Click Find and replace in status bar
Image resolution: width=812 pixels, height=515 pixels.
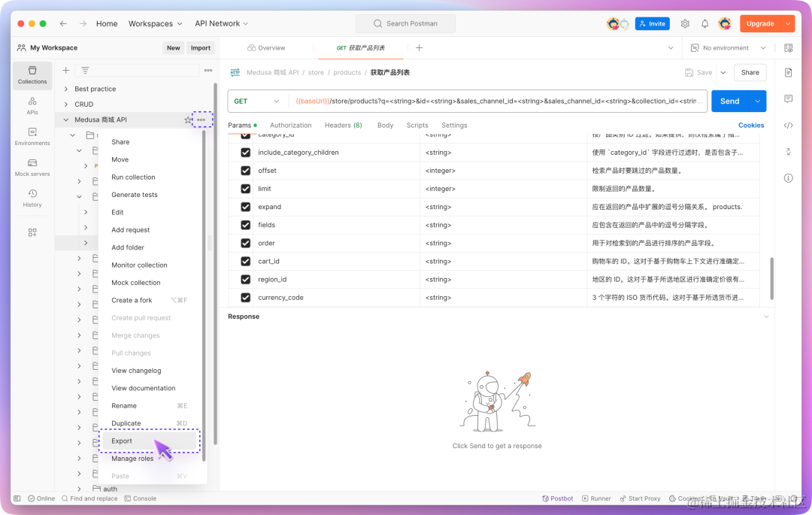[89, 498]
